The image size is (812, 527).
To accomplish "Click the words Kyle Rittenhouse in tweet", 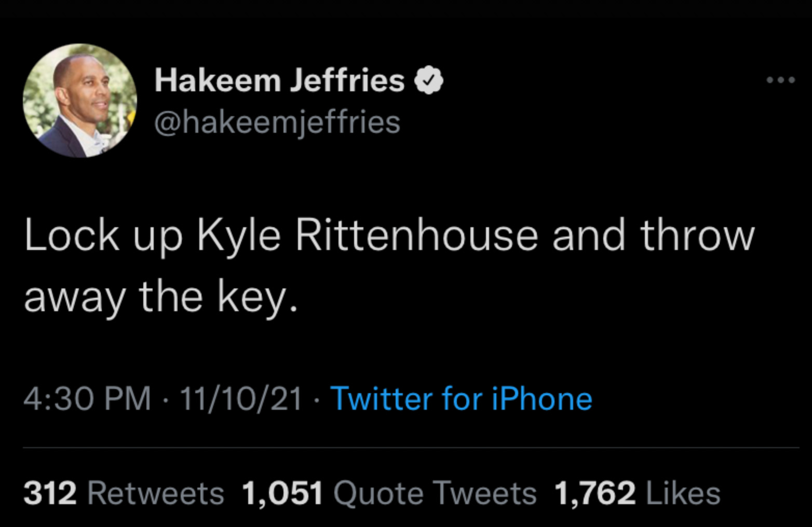I will coord(367,236).
